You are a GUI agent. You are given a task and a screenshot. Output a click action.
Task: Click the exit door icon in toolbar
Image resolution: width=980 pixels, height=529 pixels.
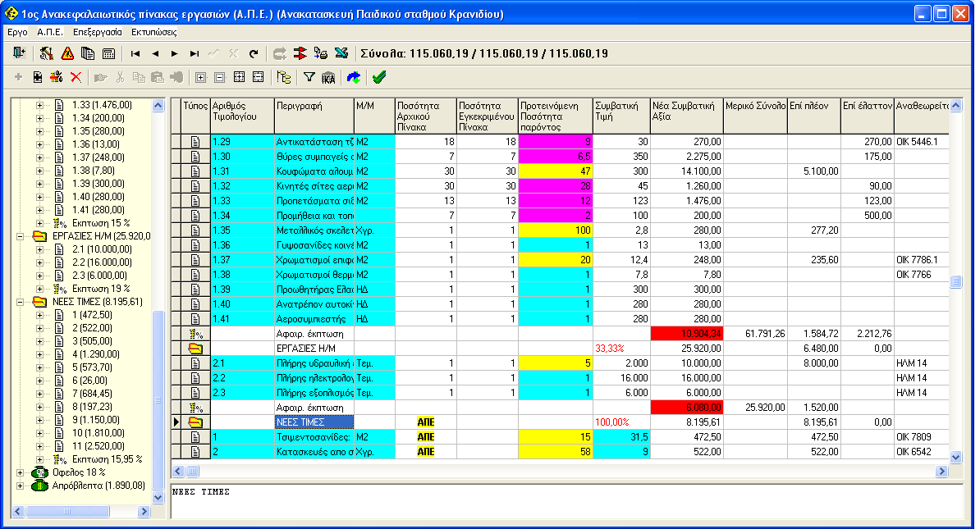point(19,53)
